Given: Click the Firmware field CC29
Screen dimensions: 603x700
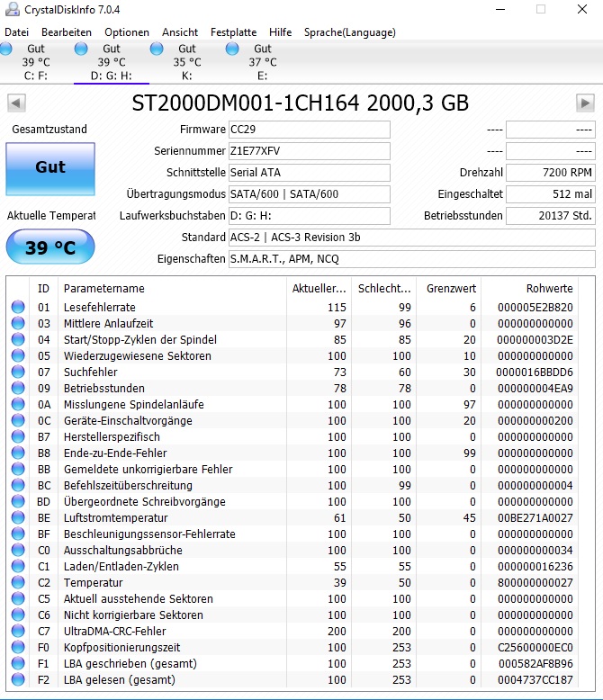Looking at the screenshot, I should click(x=309, y=130).
